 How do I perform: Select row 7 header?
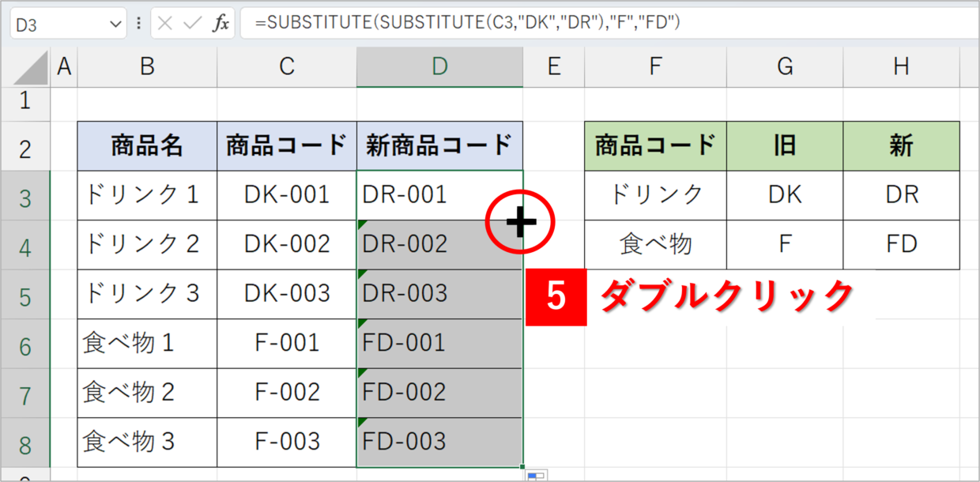point(25,394)
